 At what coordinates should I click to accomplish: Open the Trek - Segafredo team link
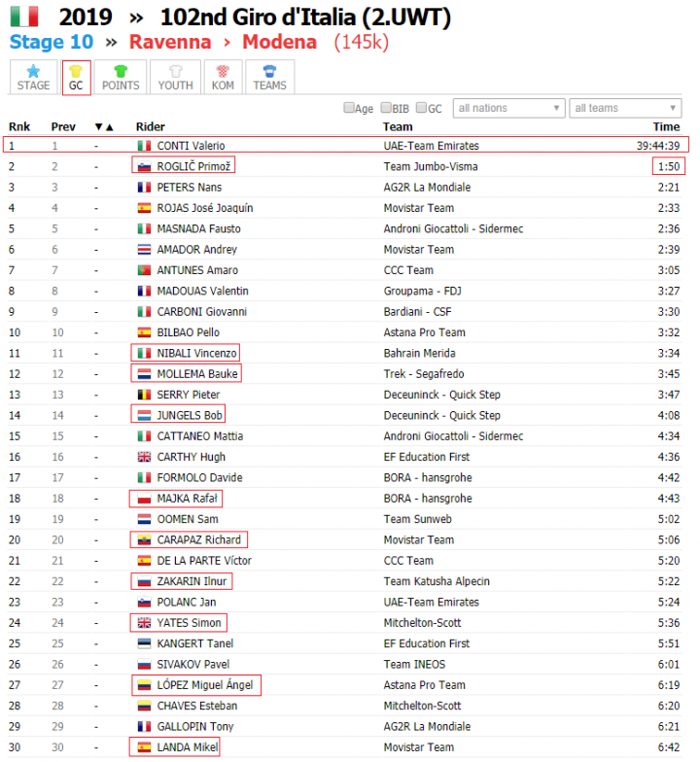pyautogui.click(x=424, y=374)
